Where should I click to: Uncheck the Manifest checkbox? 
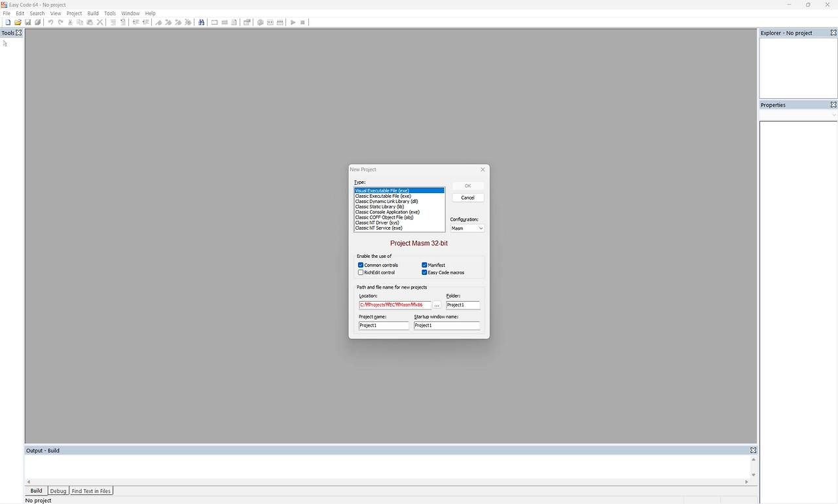pyautogui.click(x=424, y=265)
